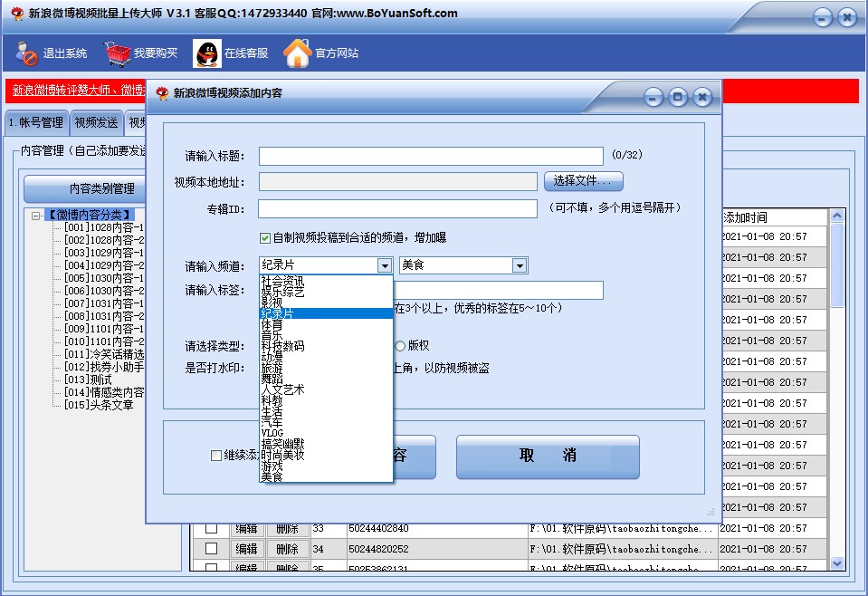Click 删除 in row 33
Viewport: 868px width, 596px height.
287,528
